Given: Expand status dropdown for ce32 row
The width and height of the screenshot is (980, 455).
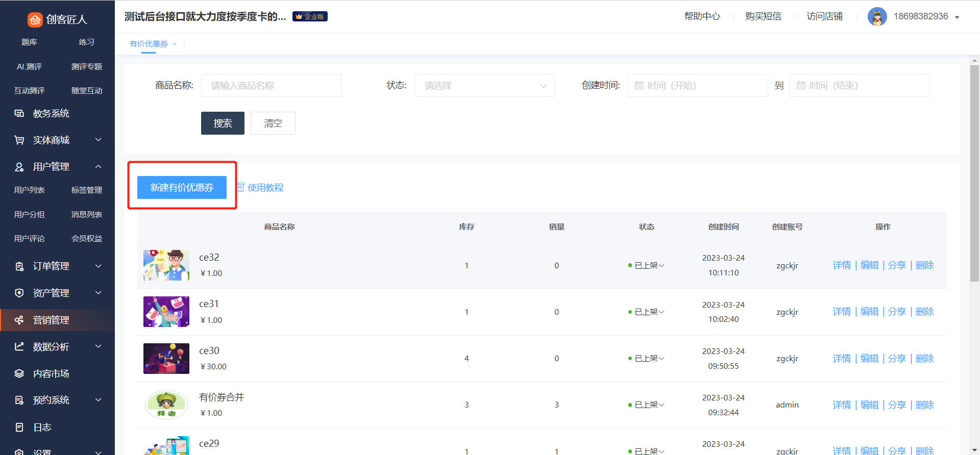Looking at the screenshot, I should 661,266.
